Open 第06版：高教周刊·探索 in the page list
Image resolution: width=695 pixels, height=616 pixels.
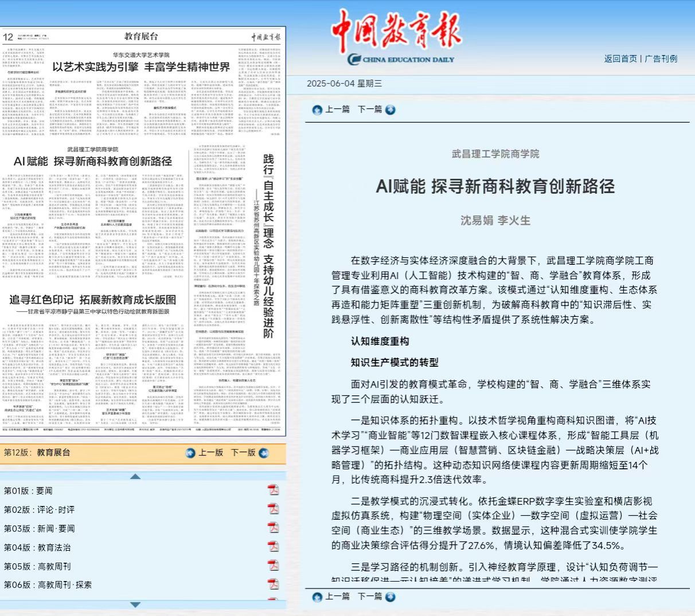[x=48, y=585]
